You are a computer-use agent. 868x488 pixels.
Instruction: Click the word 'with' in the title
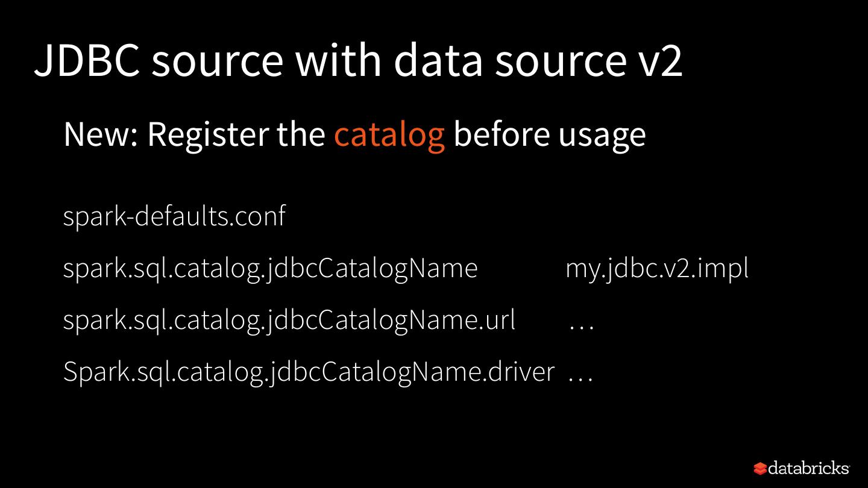pyautogui.click(x=338, y=60)
